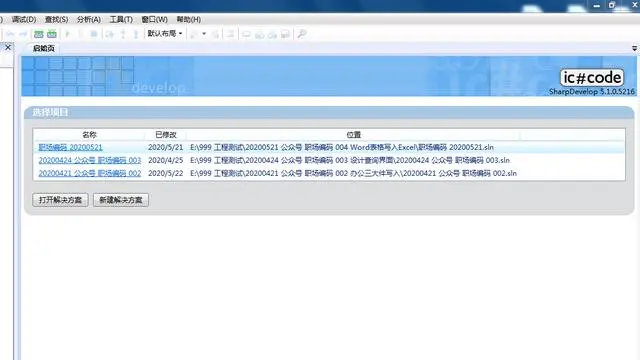Click the ic#code logo in the banner

point(592,78)
